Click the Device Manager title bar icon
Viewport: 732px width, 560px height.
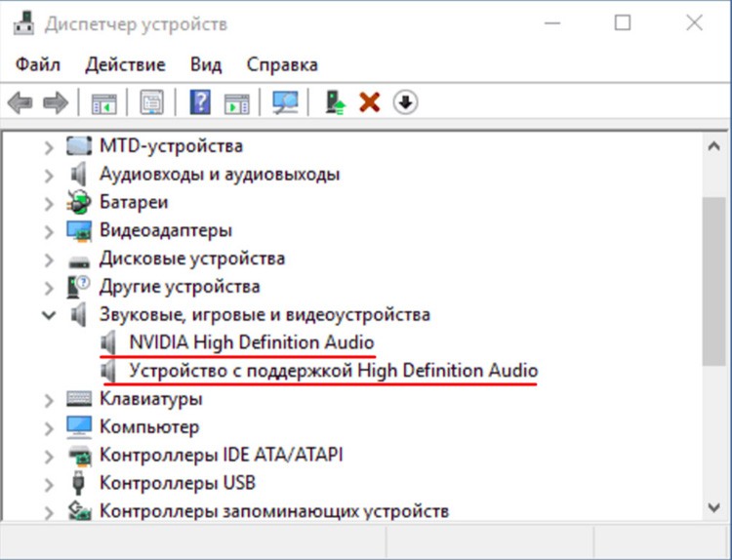(23, 22)
